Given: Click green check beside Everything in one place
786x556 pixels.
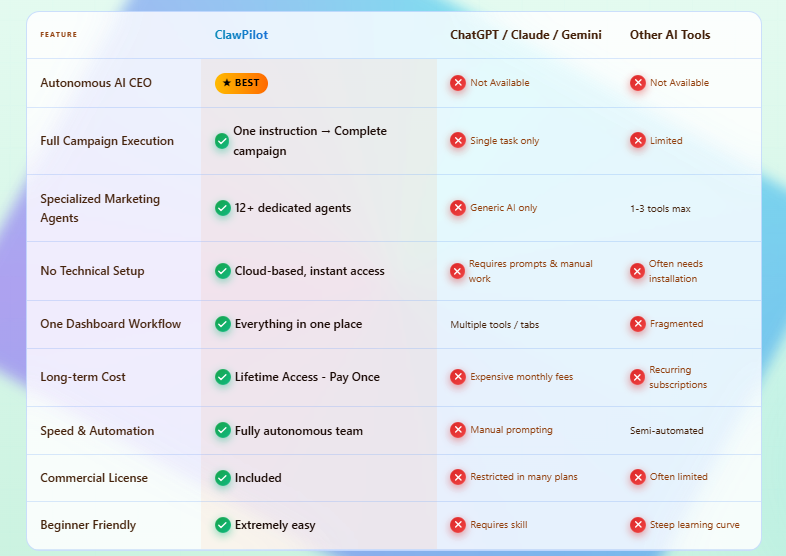Looking at the screenshot, I should coord(223,324).
